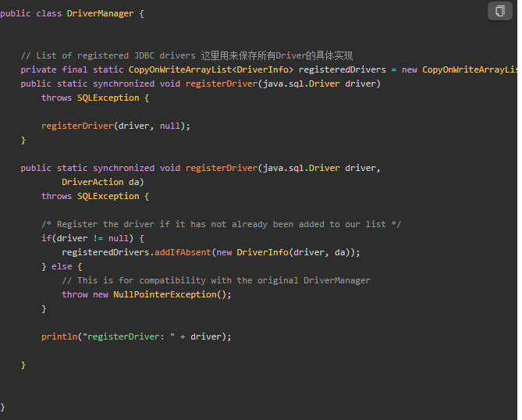Viewport: 522px width, 420px height.
Task: Copy the code block with the clipboard icon
Action: 499,11
